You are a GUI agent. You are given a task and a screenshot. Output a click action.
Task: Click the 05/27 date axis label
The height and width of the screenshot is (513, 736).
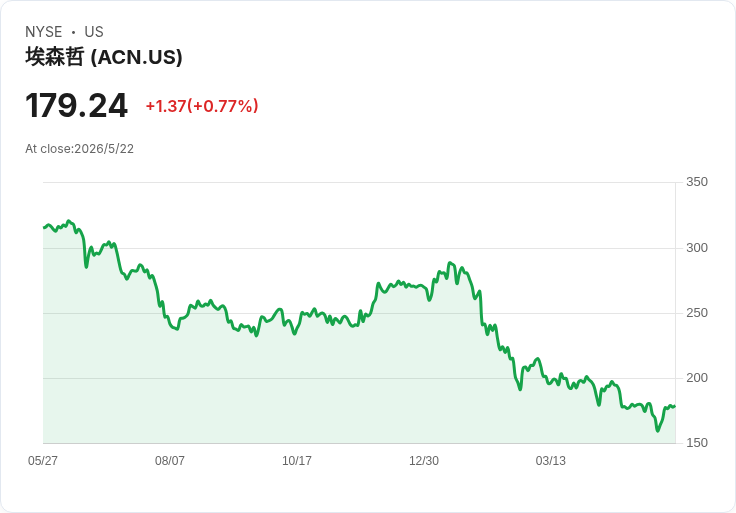click(x=43, y=460)
